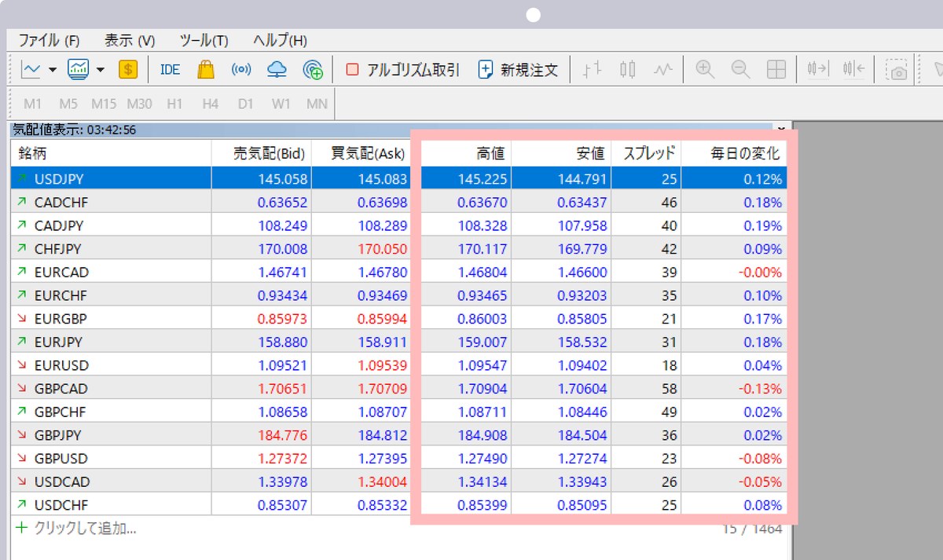Click EURUSD spread value 18
The image size is (943, 560).
(669, 365)
